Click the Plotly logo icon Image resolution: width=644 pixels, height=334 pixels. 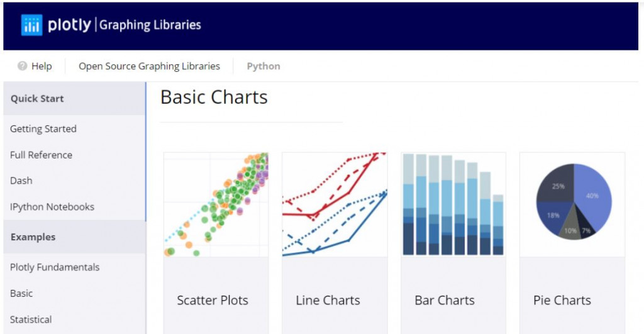[x=31, y=25]
